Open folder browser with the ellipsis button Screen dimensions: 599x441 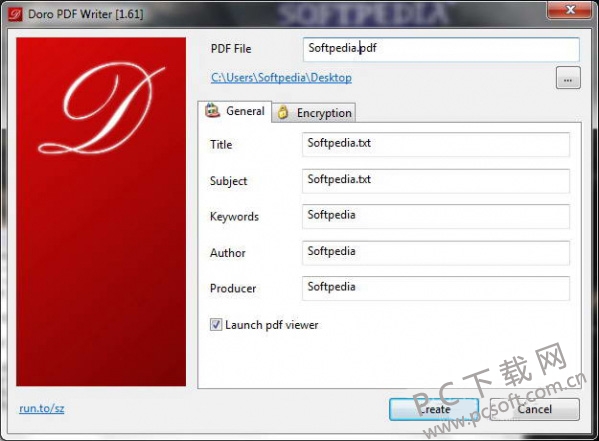click(x=568, y=78)
